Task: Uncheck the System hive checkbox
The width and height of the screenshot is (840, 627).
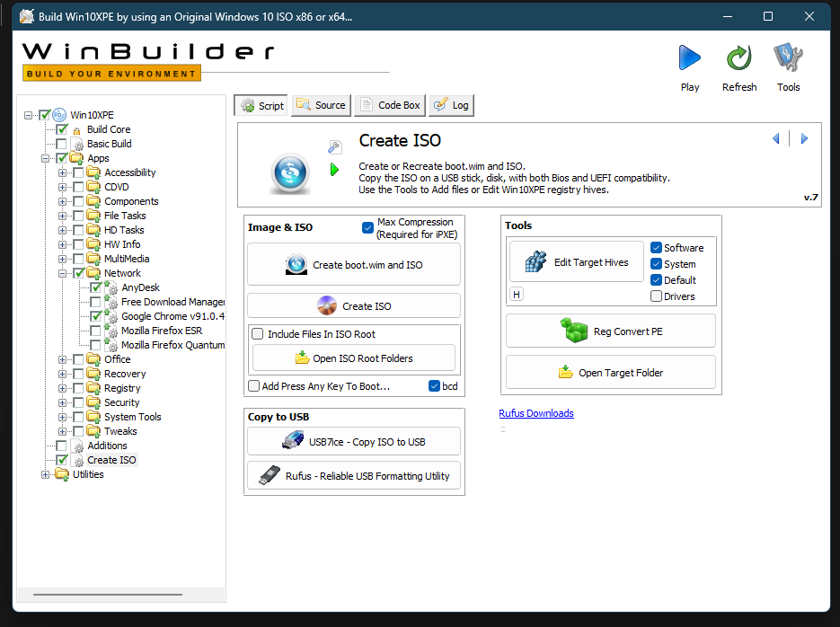Action: click(x=656, y=264)
